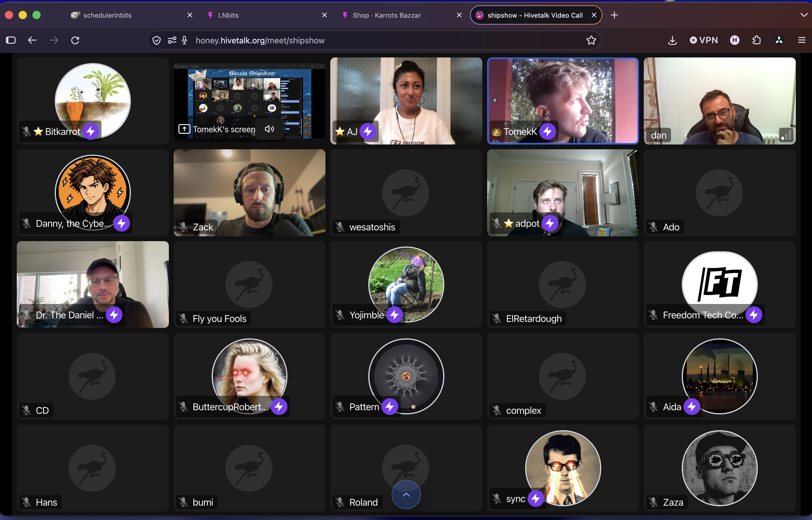This screenshot has width=812, height=520.
Task: Click the microphone permission icon in address bar
Action: [184, 40]
